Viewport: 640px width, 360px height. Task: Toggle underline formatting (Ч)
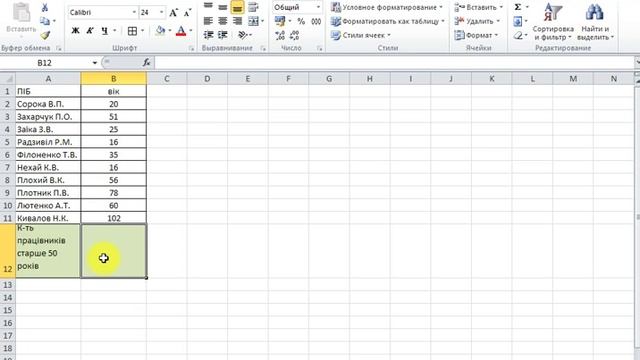pos(105,31)
